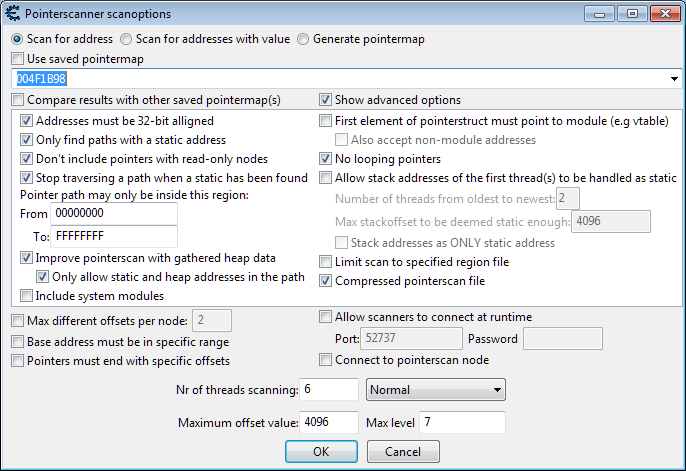Toggle the 'No looping pointers' checkbox
686x471 pixels.
pyautogui.click(x=325, y=159)
